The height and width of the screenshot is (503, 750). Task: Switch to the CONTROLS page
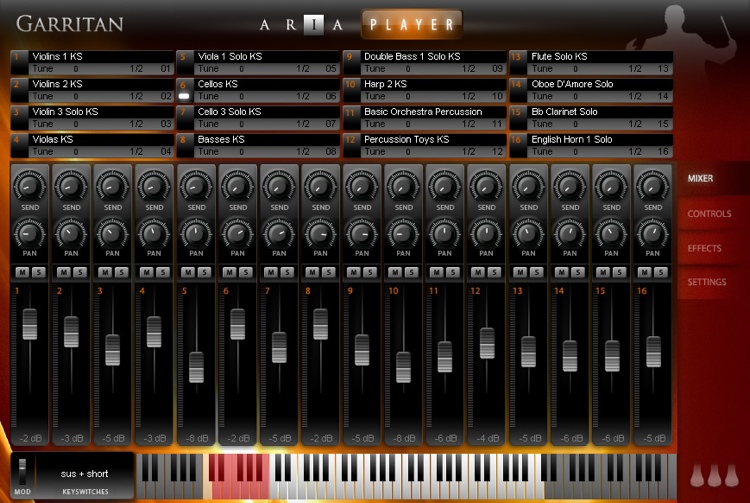coord(709,214)
